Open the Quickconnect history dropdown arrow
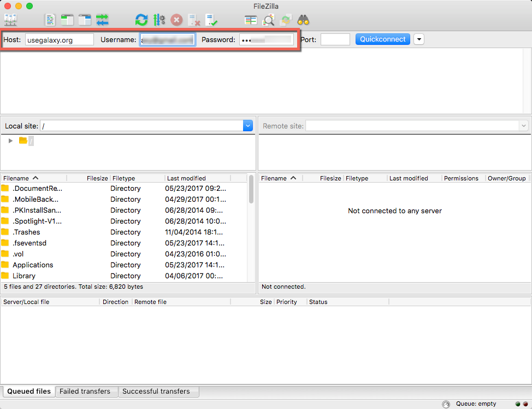Screen dimensions: 532x409 click(x=419, y=39)
